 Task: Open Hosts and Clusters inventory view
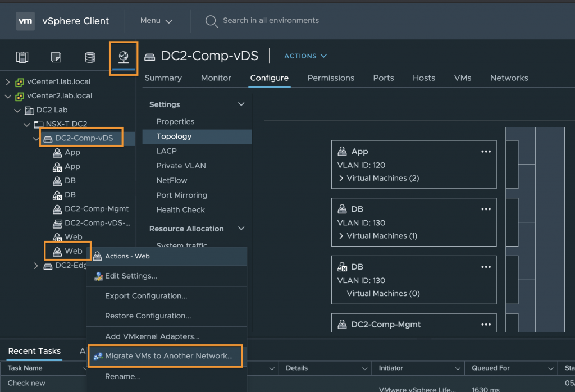point(22,57)
